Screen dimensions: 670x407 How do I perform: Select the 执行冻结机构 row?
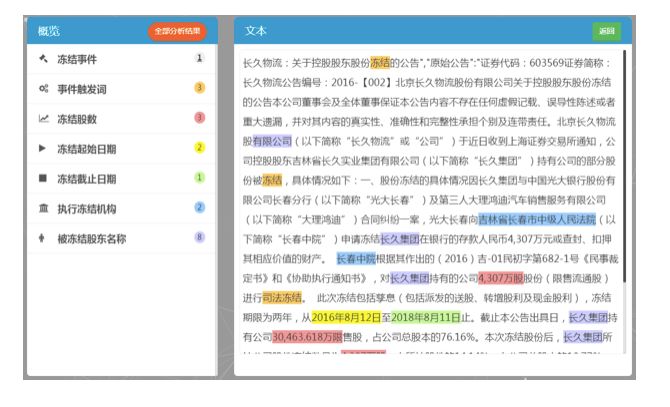click(122, 208)
